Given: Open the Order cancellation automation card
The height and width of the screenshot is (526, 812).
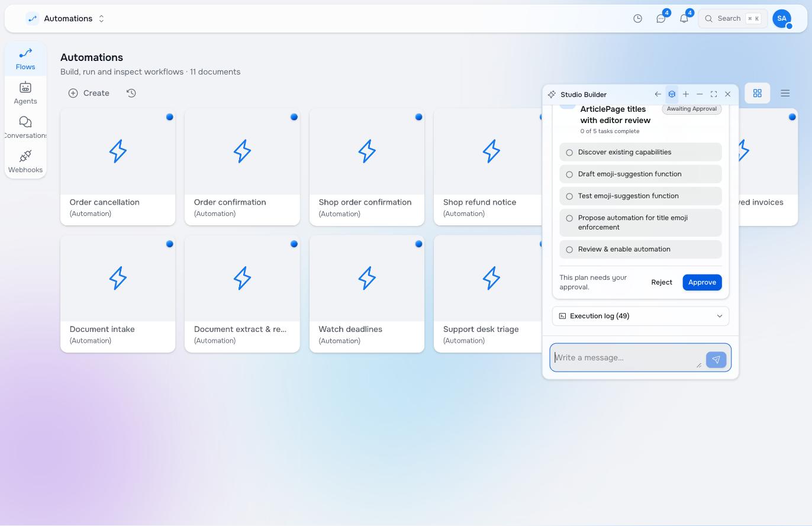Looking at the screenshot, I should 118,166.
